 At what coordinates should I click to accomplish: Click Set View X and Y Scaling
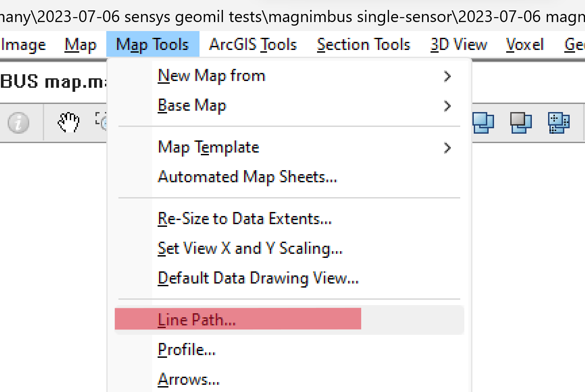pos(250,248)
